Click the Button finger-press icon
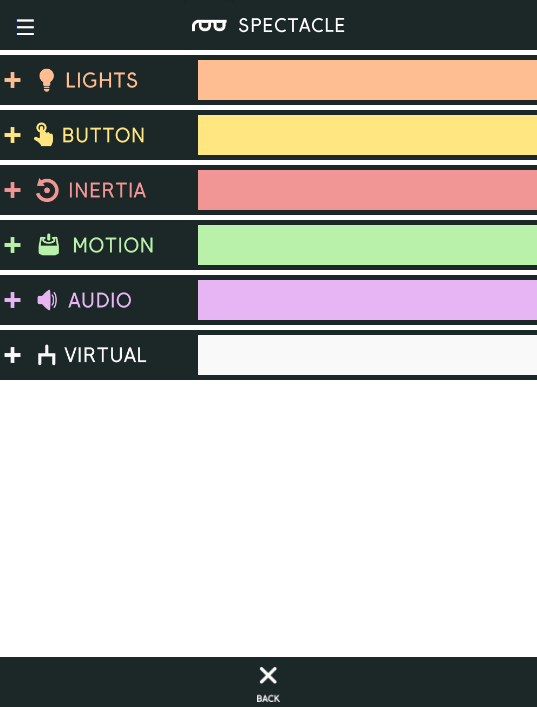 (43, 134)
